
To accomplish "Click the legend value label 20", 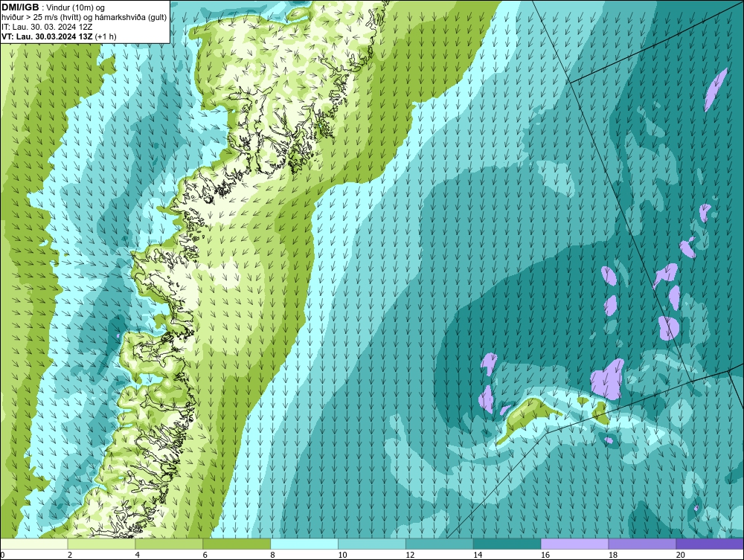I will 681,555.
